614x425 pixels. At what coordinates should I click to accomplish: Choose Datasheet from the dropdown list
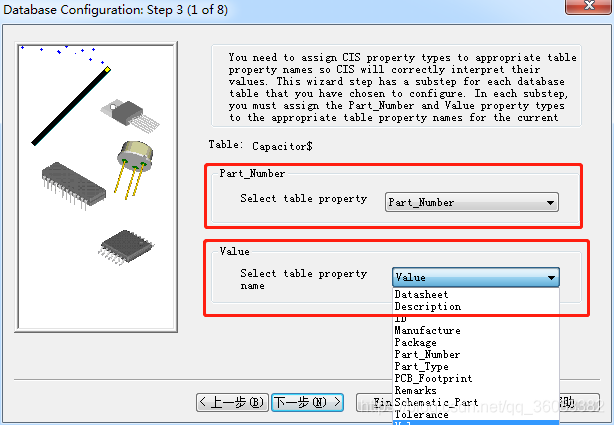pos(476,294)
